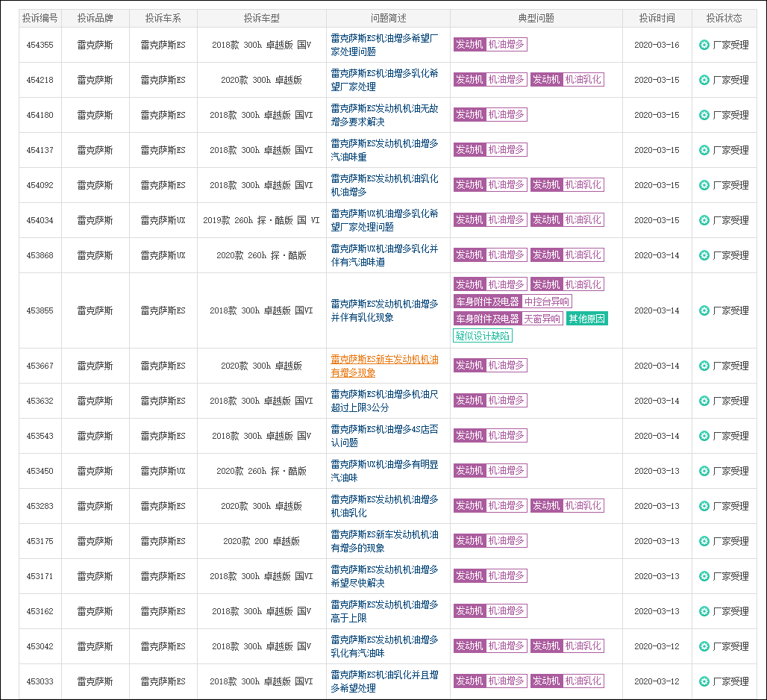Click status icon in row 453855
The width and height of the screenshot is (767, 700).
point(704,310)
